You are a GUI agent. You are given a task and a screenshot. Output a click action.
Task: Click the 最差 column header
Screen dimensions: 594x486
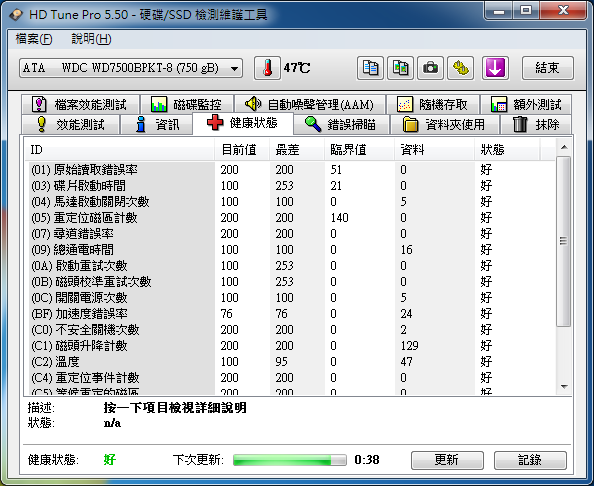(297, 150)
